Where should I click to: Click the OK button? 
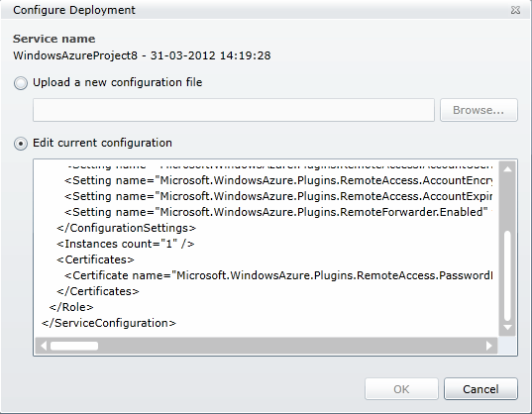[x=401, y=389]
